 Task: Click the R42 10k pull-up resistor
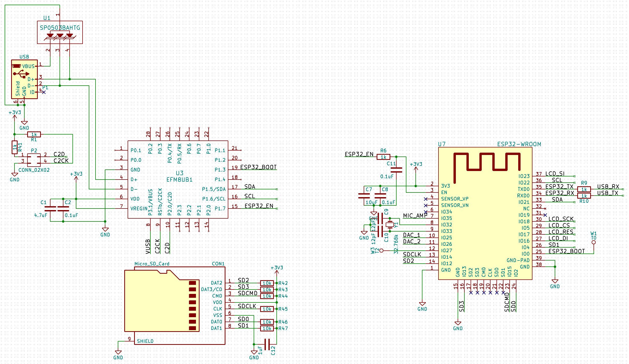point(267,283)
